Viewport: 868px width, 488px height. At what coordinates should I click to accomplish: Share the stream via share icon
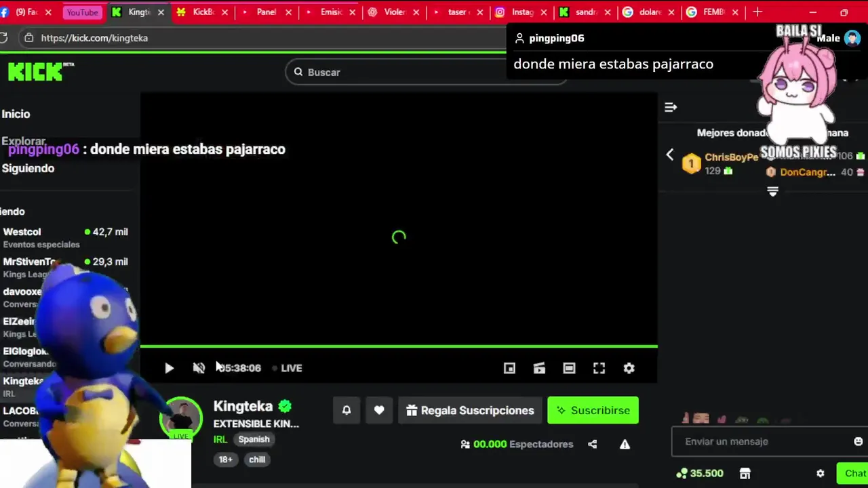pyautogui.click(x=592, y=444)
